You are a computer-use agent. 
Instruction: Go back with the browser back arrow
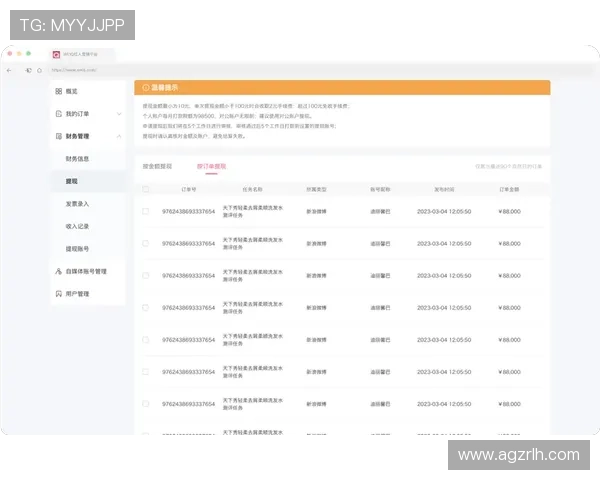(x=9, y=70)
